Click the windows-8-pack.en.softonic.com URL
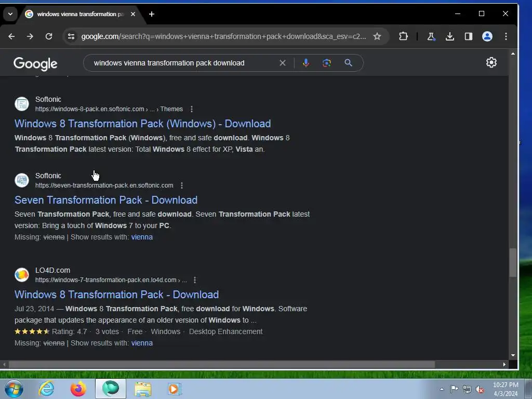Viewport: 532px width, 399px height. [x=109, y=109]
